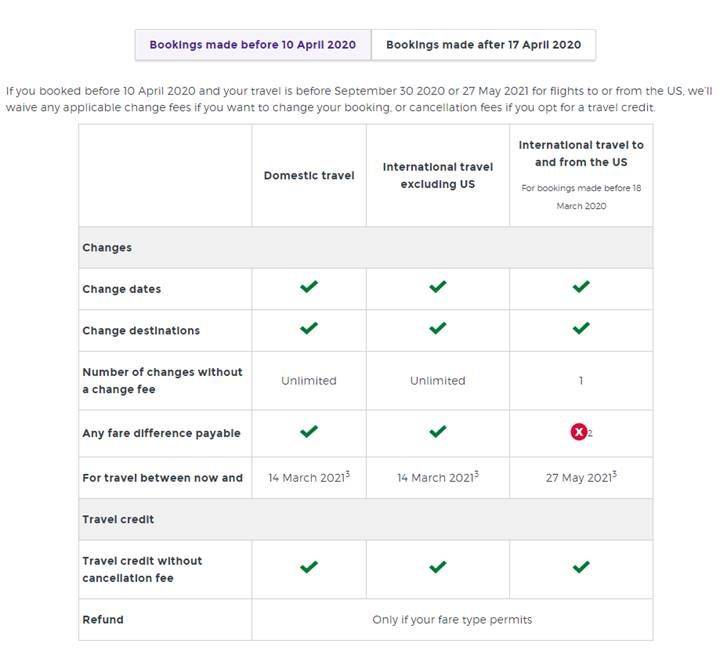This screenshot has height=665, width=720.
Task: Open the 'Bookings made before 10 April 2020' tab
Action: pos(253,45)
